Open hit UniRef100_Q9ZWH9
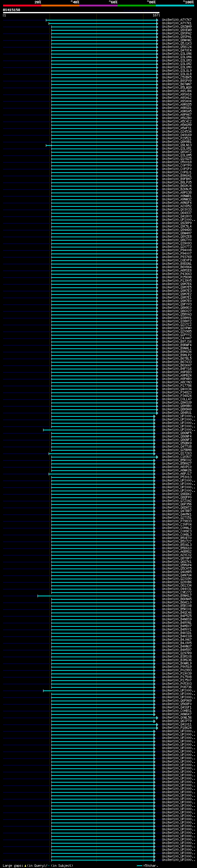The height and width of the screenshot is (868, 197). point(177,26)
